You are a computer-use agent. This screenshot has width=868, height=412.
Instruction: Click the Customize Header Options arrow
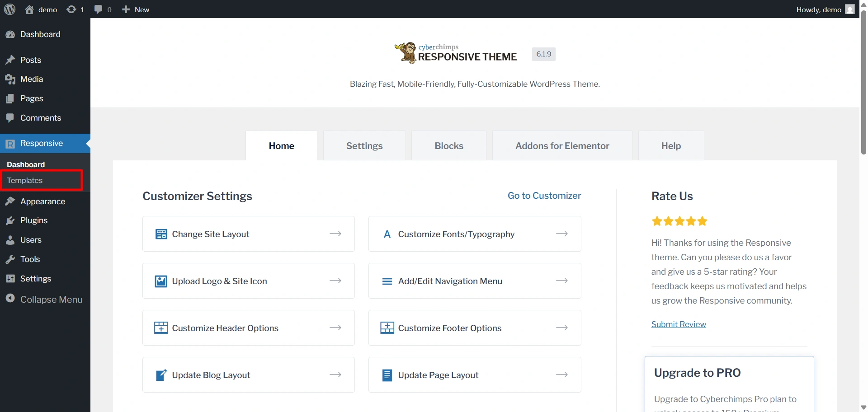[335, 328]
